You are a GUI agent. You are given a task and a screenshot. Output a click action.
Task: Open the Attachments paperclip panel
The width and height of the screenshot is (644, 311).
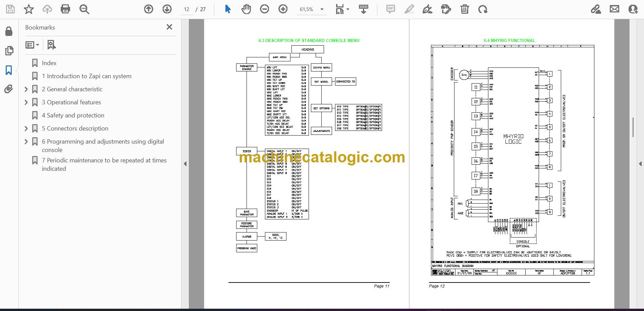tap(9, 89)
